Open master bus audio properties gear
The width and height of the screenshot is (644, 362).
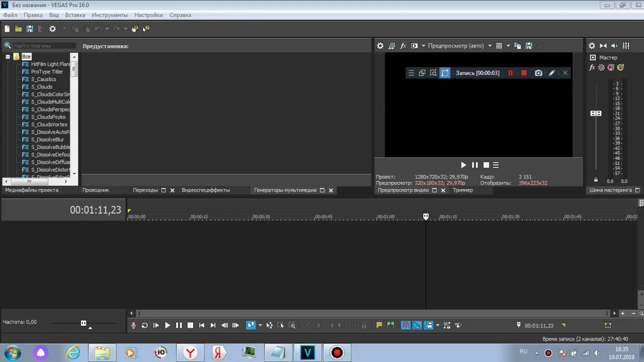(592, 46)
